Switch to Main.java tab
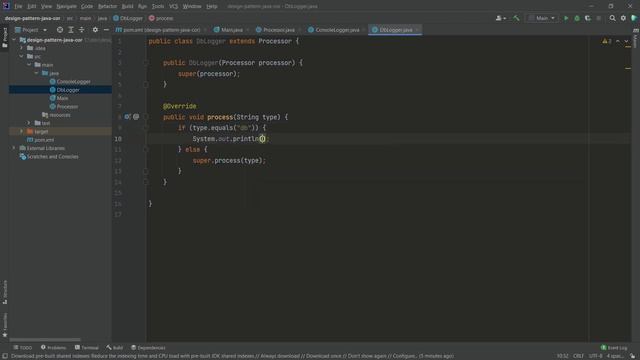 pyautogui.click(x=231, y=30)
